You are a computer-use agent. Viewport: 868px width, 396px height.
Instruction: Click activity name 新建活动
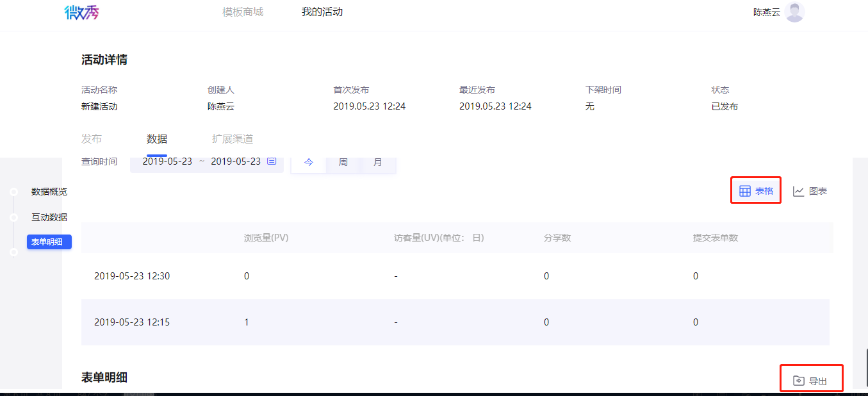[x=99, y=106]
